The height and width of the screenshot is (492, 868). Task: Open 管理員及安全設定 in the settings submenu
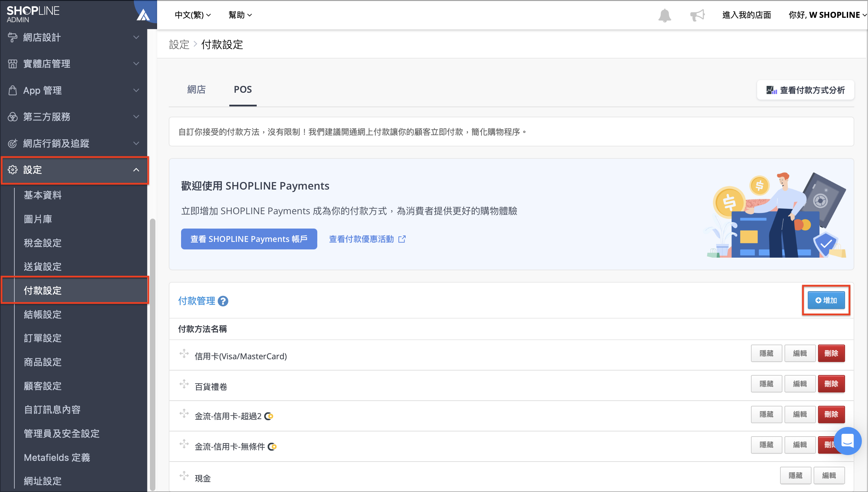point(62,433)
